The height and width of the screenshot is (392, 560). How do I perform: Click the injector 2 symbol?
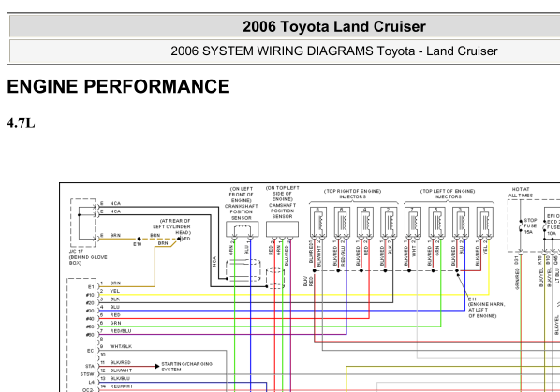tap(389, 222)
